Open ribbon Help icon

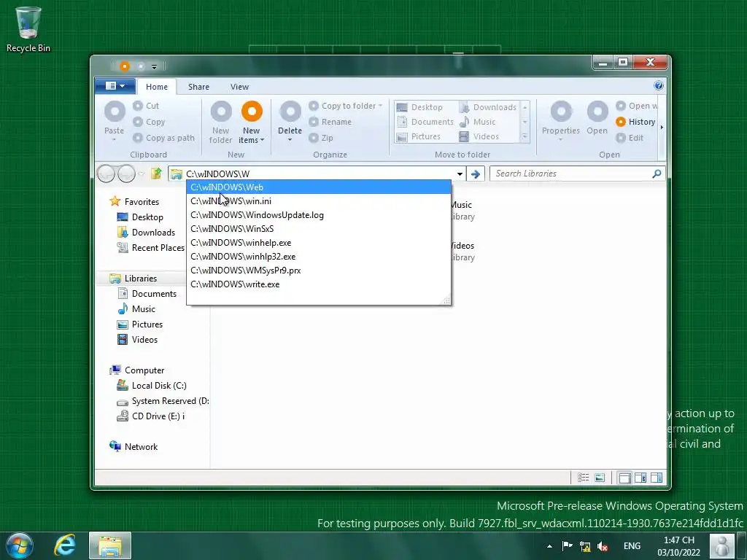[x=659, y=85]
